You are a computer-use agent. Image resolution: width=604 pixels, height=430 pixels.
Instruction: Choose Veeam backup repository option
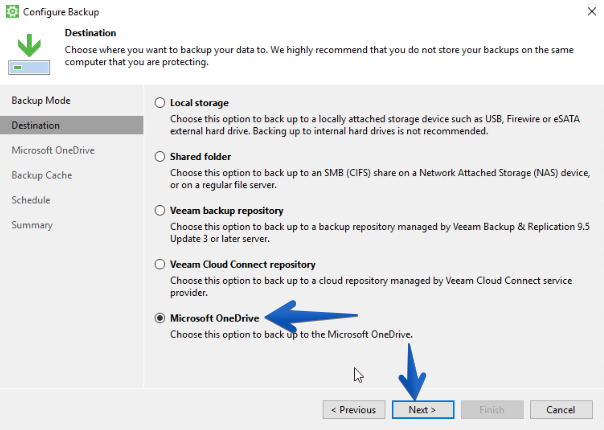point(160,211)
